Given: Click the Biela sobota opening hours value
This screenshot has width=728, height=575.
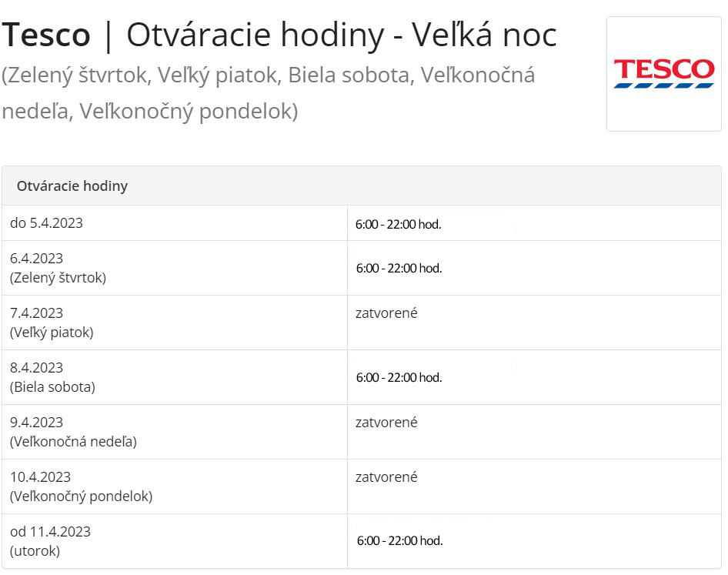Looking at the screenshot, I should (x=399, y=377).
